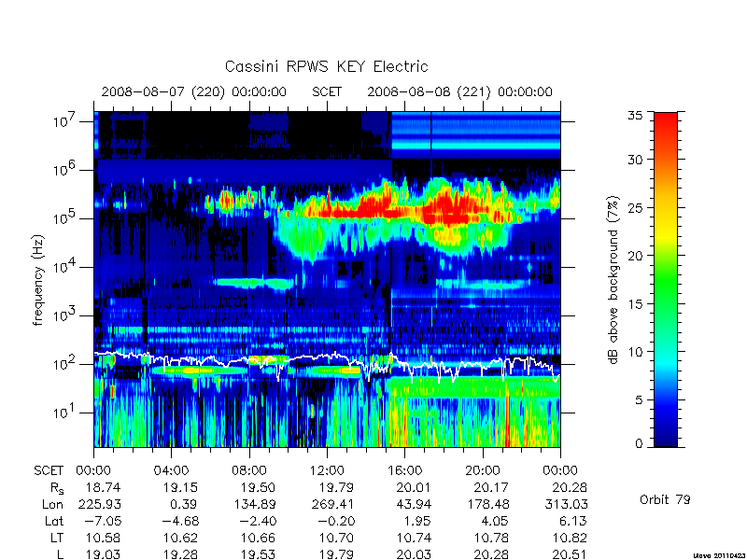Viewport: 747px width, 560px height.
Task: Click the Lon value 43.94
Action: coord(413,504)
